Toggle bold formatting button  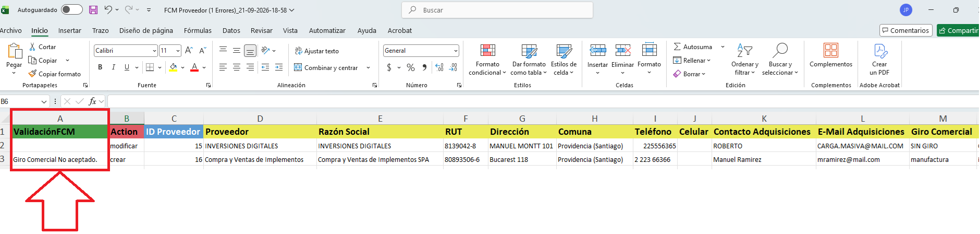pos(100,67)
